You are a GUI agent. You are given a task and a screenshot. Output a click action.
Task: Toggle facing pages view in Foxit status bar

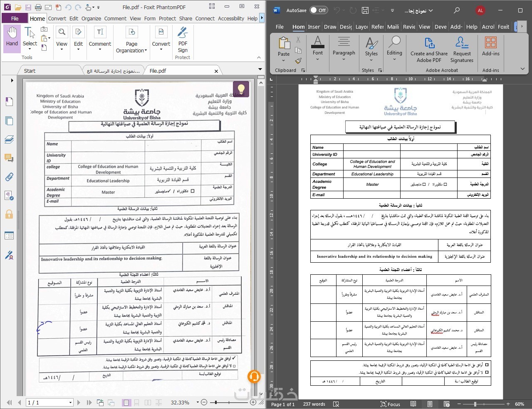(x=148, y=402)
